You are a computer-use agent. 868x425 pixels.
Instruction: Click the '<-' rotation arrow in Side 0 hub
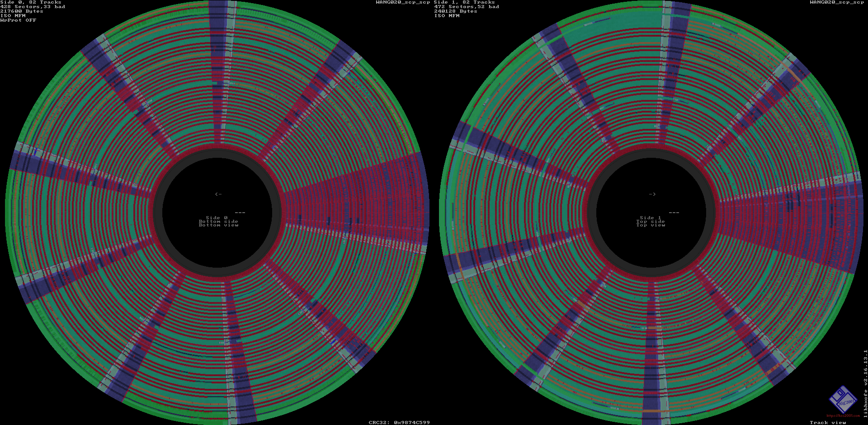(218, 194)
